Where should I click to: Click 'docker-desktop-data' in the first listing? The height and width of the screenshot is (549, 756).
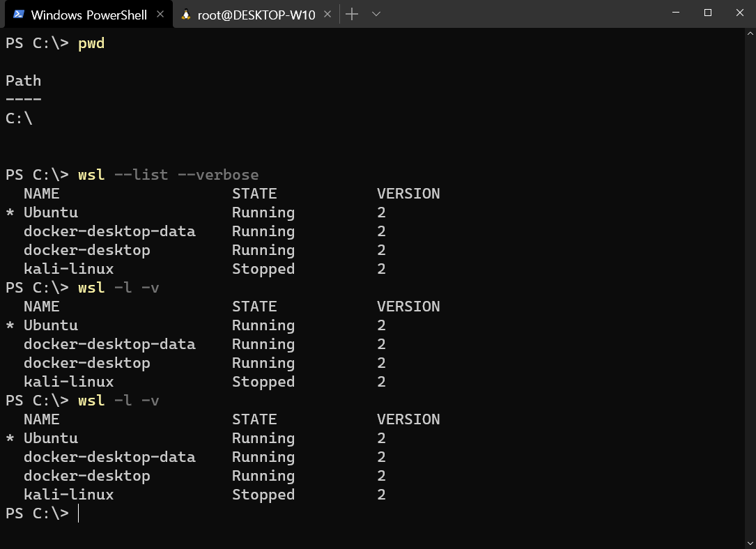pos(109,231)
